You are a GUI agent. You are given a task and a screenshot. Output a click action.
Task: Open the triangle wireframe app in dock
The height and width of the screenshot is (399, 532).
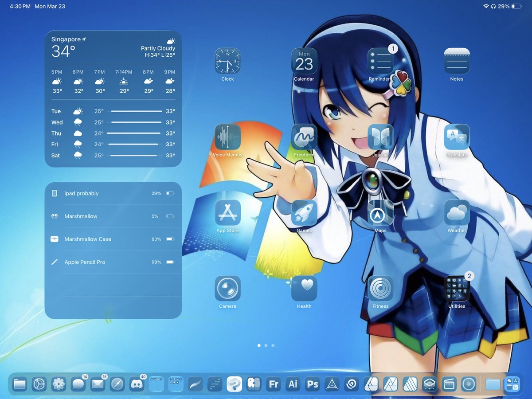pyautogui.click(x=332, y=384)
